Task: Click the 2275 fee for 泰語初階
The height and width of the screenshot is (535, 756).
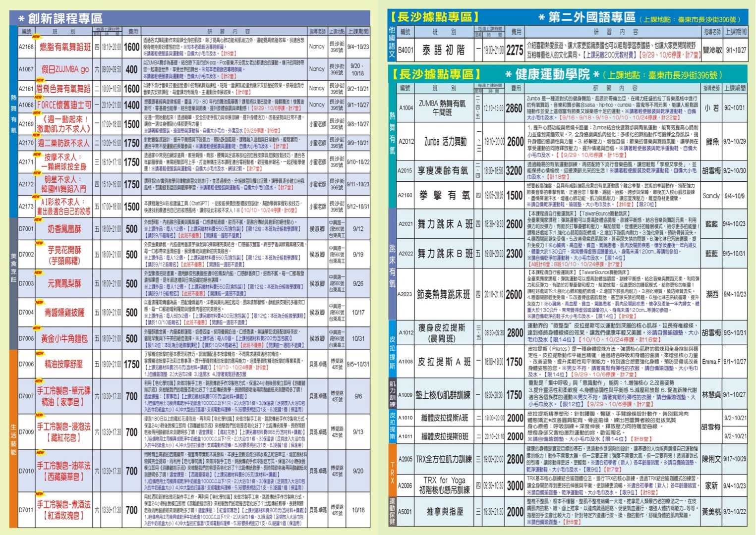Action: point(515,50)
